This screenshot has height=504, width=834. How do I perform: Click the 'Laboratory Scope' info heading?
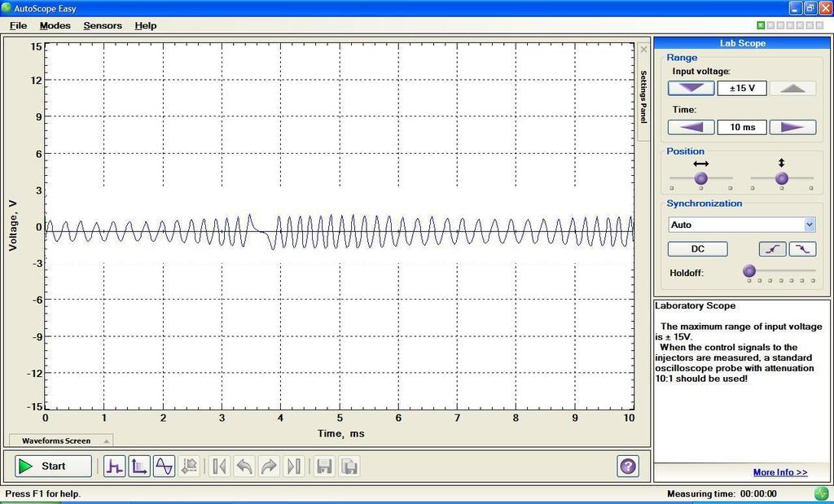click(x=696, y=305)
